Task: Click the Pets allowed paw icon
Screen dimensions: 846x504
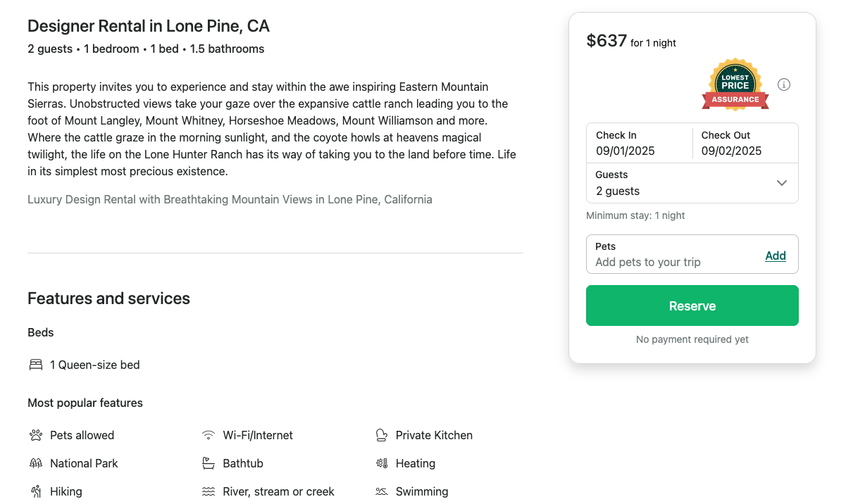Action: 35,435
